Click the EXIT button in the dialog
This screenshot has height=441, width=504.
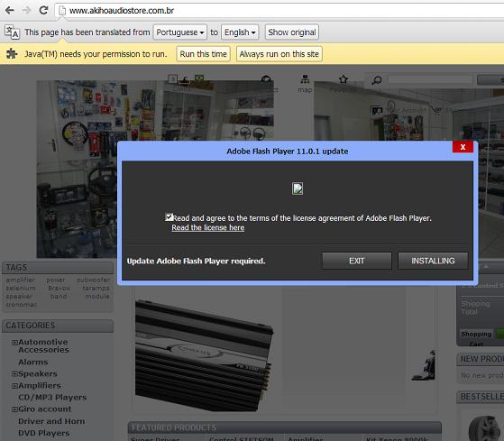point(357,261)
